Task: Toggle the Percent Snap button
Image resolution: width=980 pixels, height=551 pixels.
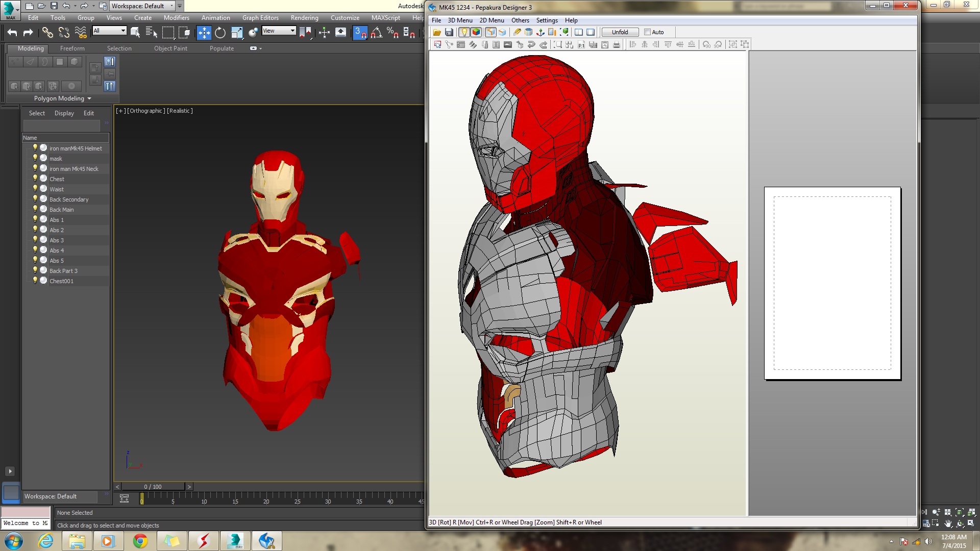Action: tap(393, 33)
